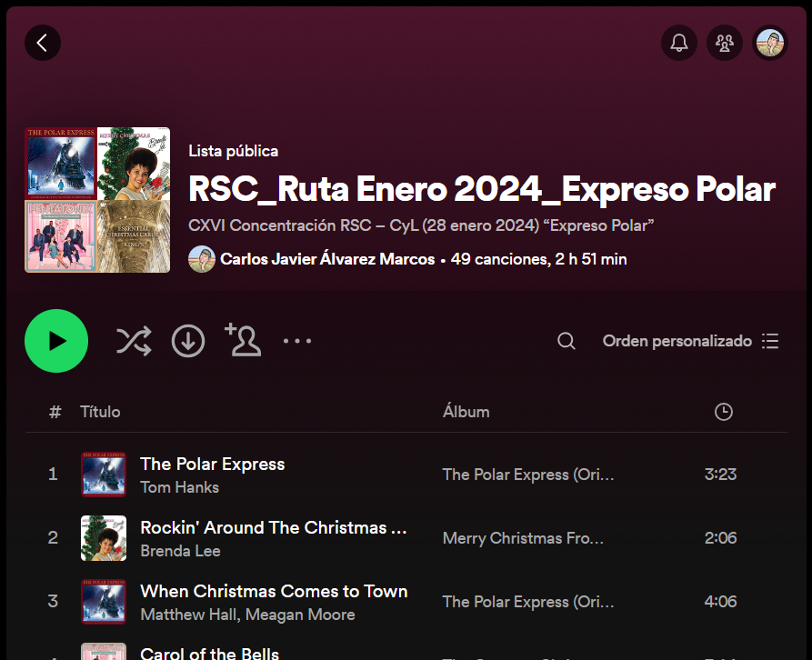Click track number 1 in the list

(x=53, y=475)
